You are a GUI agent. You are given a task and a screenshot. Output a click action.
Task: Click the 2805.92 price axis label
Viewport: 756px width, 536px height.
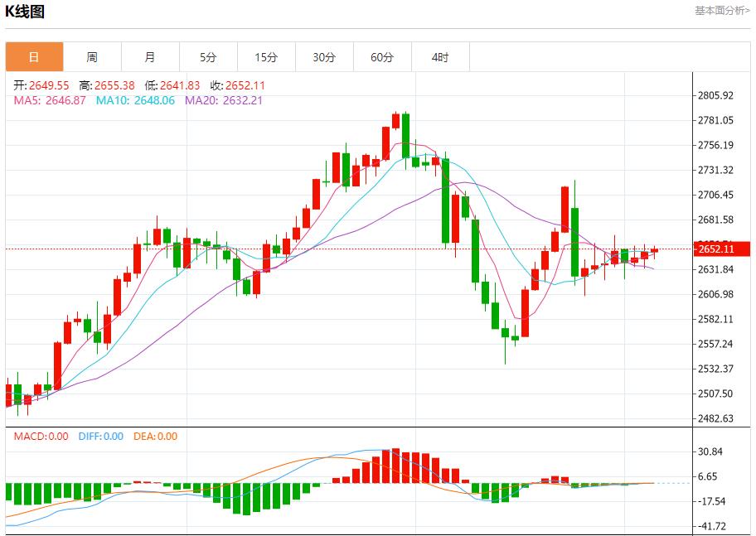click(715, 95)
